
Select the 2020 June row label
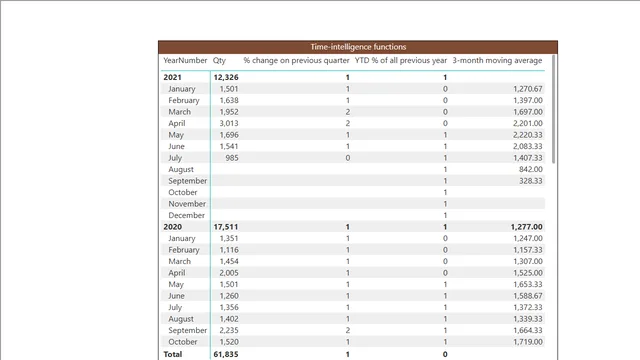click(176, 296)
